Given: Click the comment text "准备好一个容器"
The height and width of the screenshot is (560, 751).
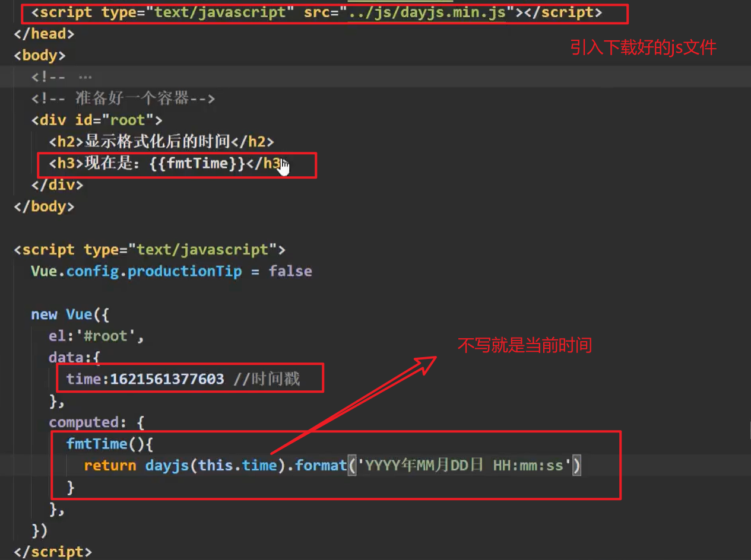Looking at the screenshot, I should tap(132, 98).
